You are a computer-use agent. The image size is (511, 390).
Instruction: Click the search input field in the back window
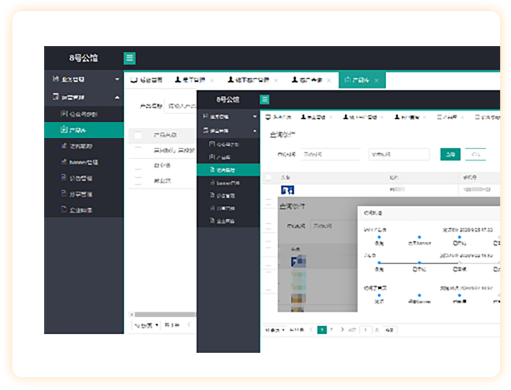coord(181,106)
